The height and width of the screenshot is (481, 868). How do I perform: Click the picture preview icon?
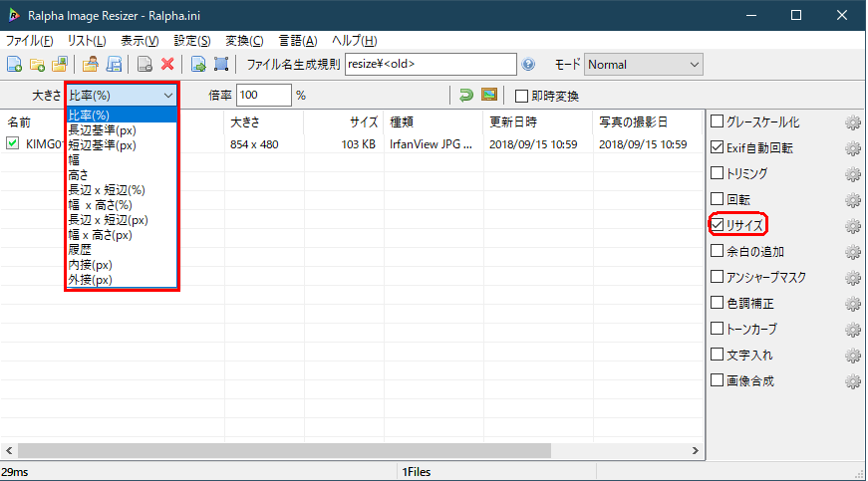[489, 95]
